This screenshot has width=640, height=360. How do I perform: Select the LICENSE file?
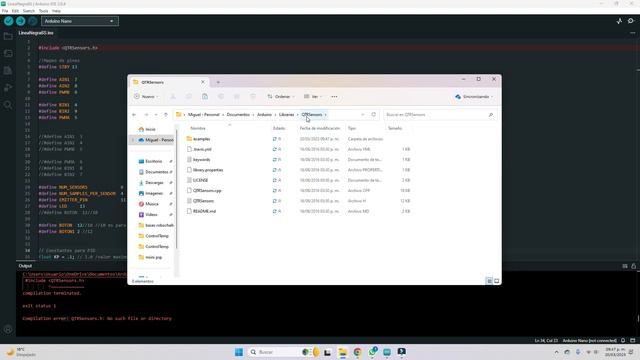(200, 180)
